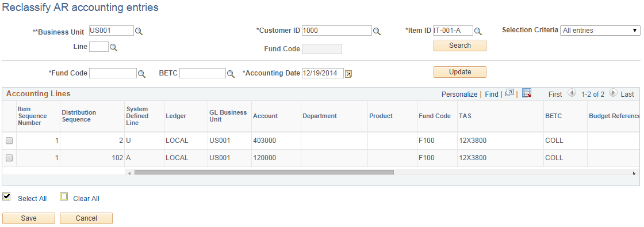Viewport: 644px width, 227px height.
Task: Open Item ID lookup magnifier
Action: pyautogui.click(x=478, y=31)
